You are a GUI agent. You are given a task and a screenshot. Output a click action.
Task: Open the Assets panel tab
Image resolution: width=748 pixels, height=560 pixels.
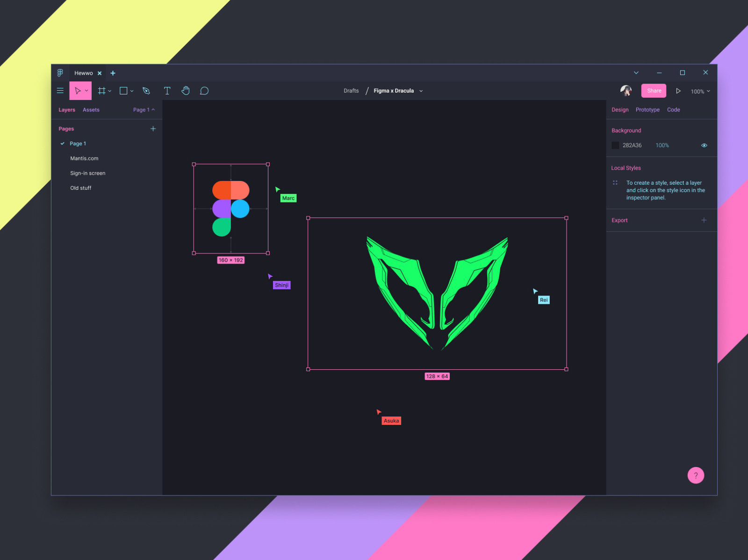coord(91,109)
